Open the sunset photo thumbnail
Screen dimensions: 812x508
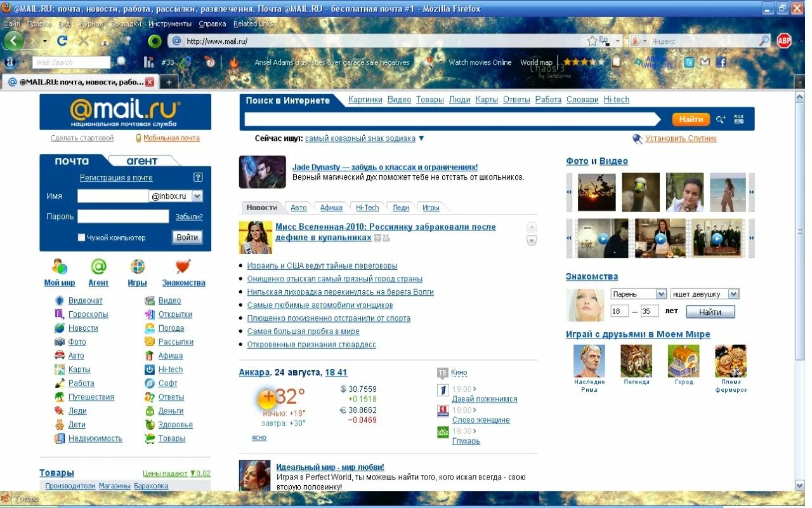pyautogui.click(x=596, y=192)
